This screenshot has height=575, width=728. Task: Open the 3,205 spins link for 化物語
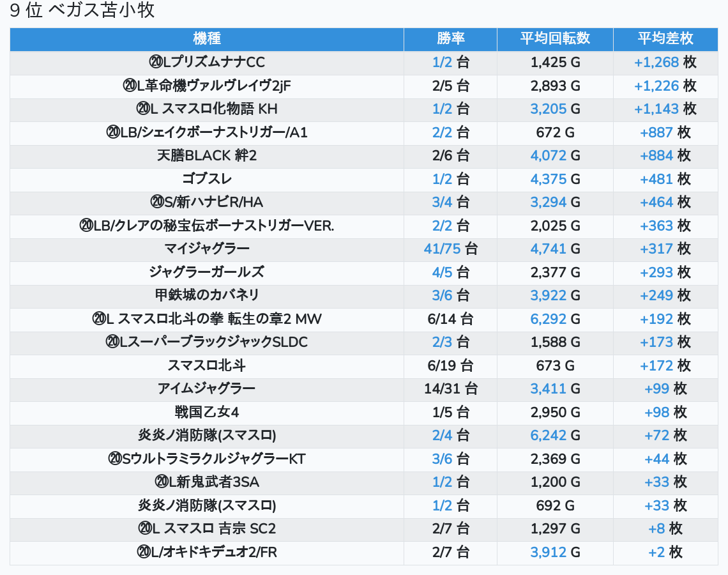tap(549, 109)
